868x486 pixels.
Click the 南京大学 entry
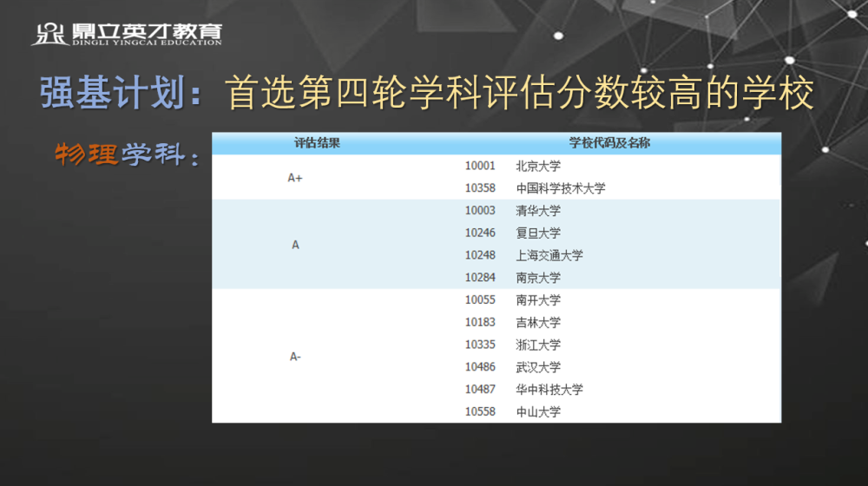click(x=538, y=279)
